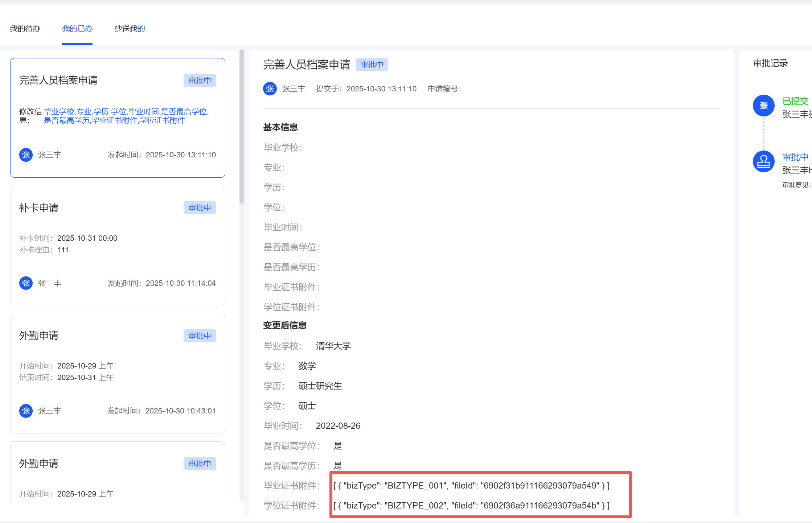This screenshot has width=812, height=523.
Task: Click the 毕业证书附件 fileId JSON text
Action: (471, 486)
